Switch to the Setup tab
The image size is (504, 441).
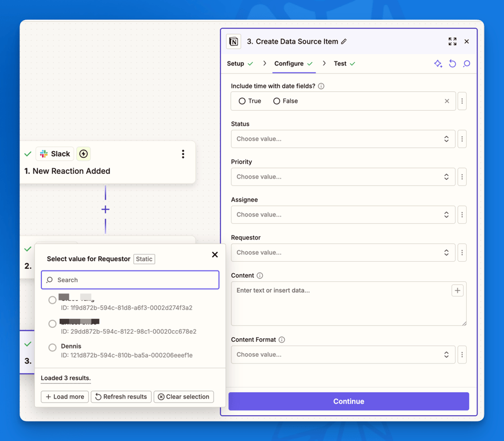pos(237,64)
